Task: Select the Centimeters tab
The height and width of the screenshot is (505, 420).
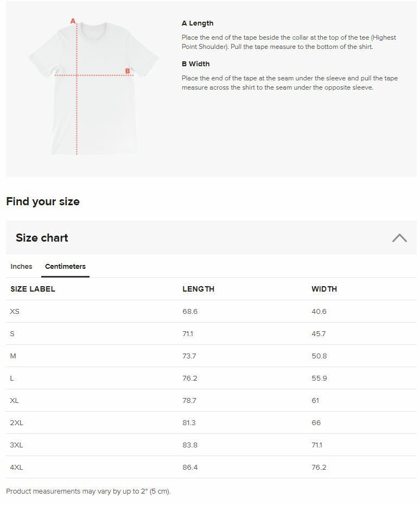Action: (65, 267)
